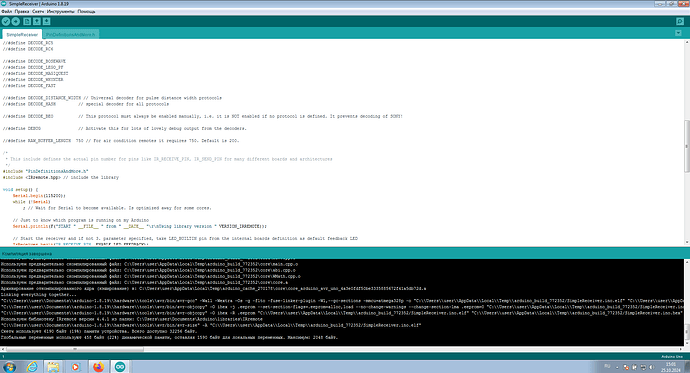This screenshot has width=690, height=373.
Task: Open the Windows Start button
Action: pyautogui.click(x=10, y=367)
